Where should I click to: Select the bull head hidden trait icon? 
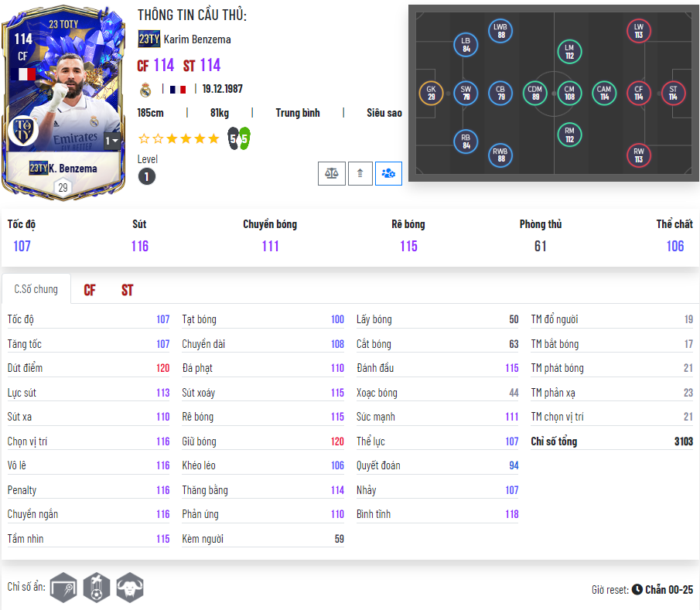pos(130,588)
